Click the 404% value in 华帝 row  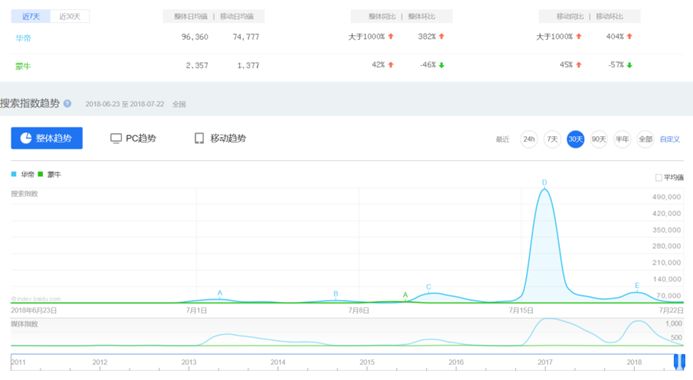pyautogui.click(x=615, y=36)
